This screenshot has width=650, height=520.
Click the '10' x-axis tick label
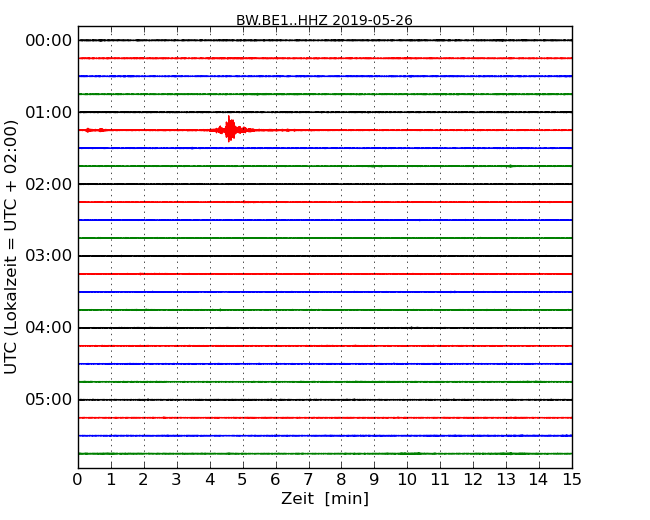pyautogui.click(x=407, y=480)
